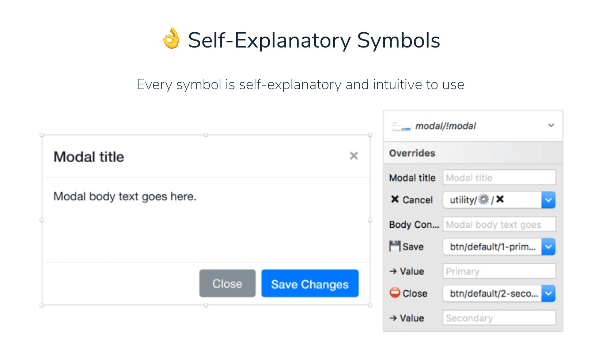Open the Cancel utility symbol dropdown

tap(548, 200)
